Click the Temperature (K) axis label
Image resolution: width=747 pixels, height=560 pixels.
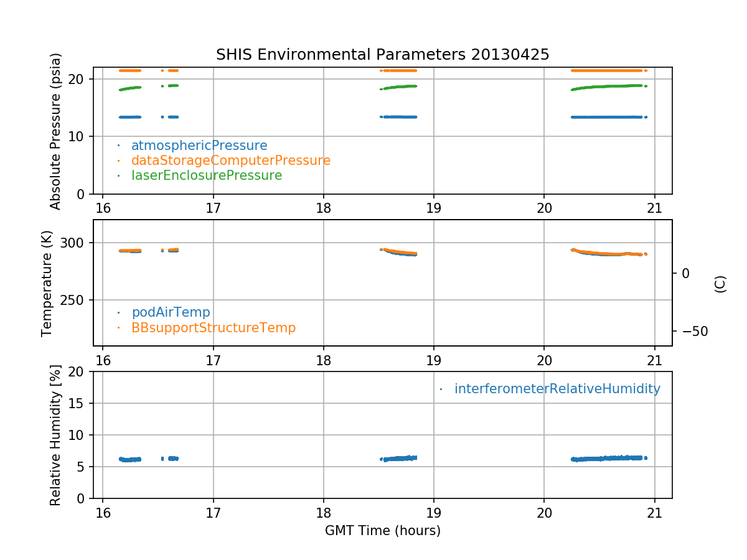[x=47, y=283]
